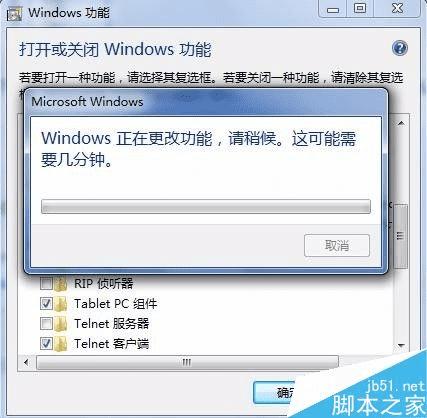This screenshot has height=418, width=427.
Task: Click the Tablet PC 组件 folder icon
Action: pyautogui.click(x=61, y=304)
